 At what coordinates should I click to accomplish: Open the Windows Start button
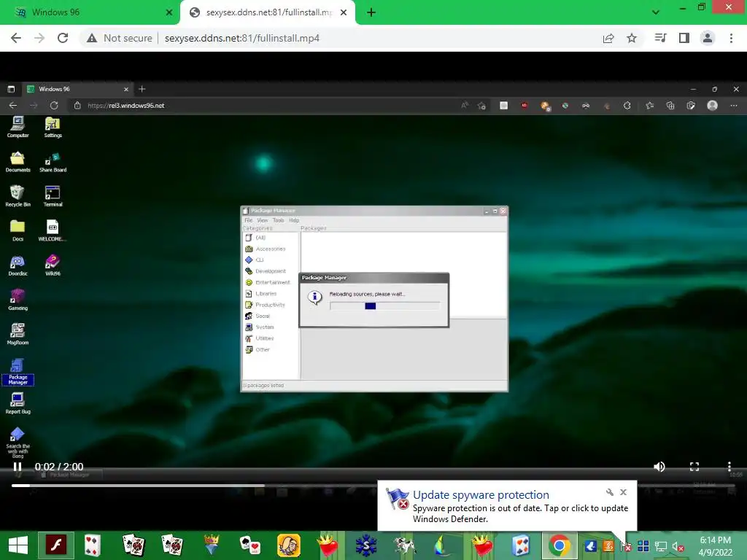click(x=18, y=545)
